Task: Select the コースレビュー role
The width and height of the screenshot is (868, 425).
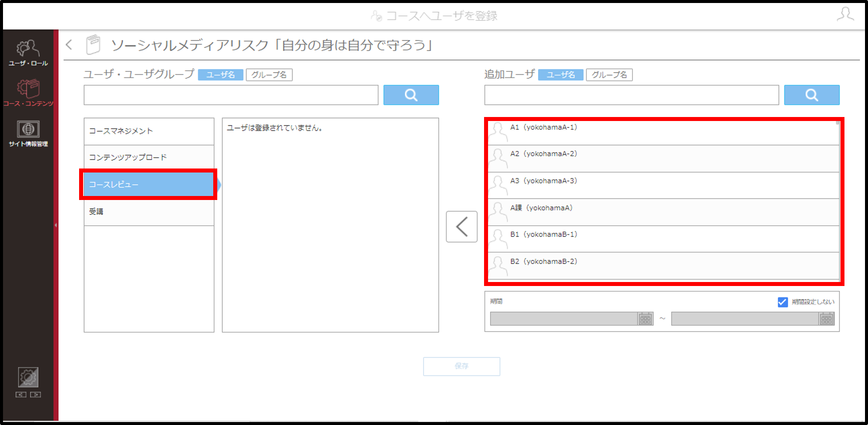Action: 149,184
